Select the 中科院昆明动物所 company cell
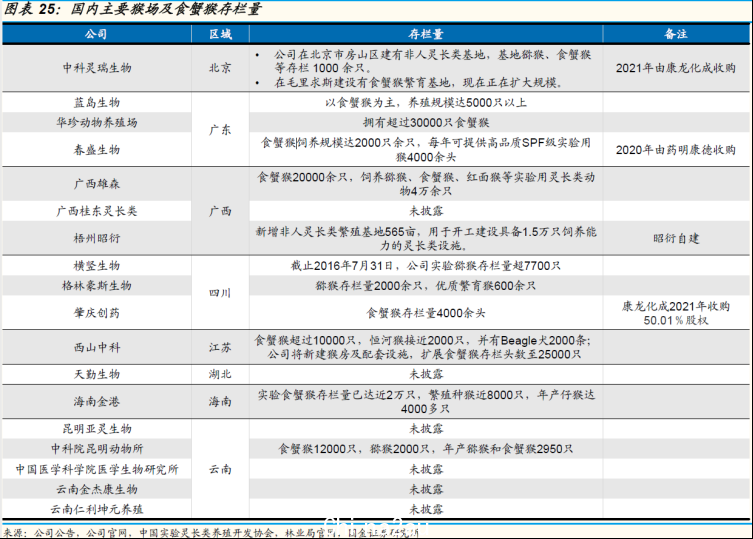The image size is (753, 539). pyautogui.click(x=97, y=449)
